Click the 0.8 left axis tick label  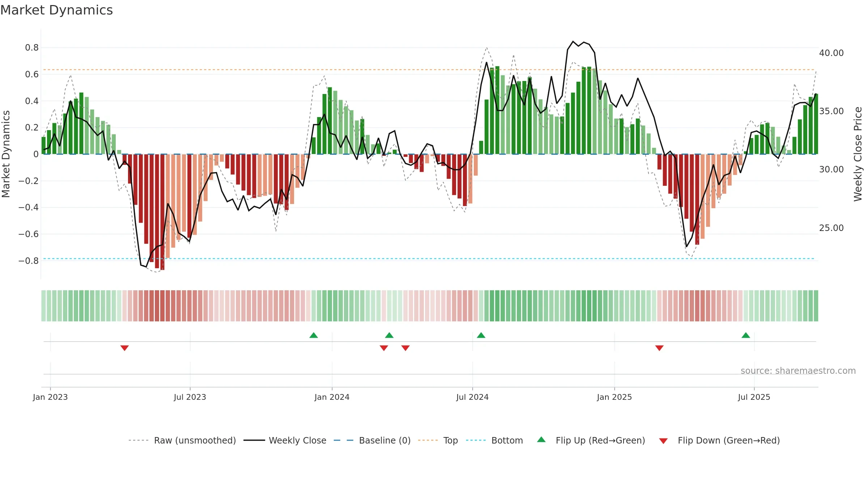[x=32, y=47]
